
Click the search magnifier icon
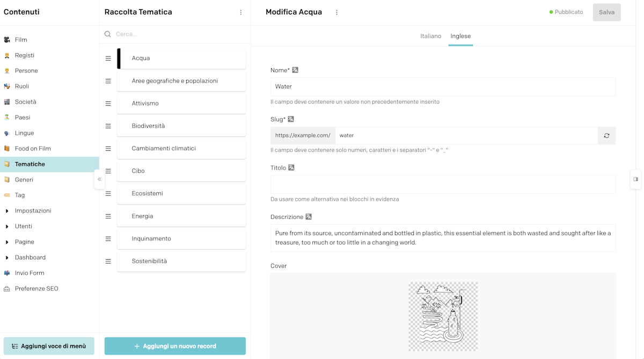point(108,34)
